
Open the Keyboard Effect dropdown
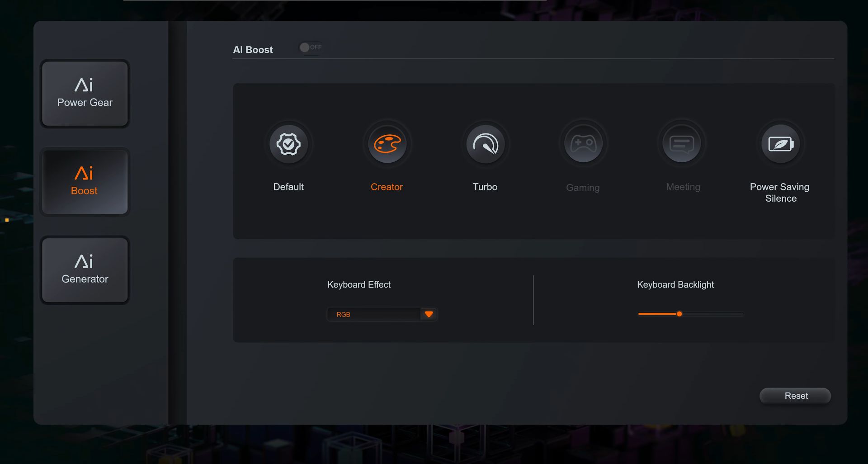pos(382,314)
